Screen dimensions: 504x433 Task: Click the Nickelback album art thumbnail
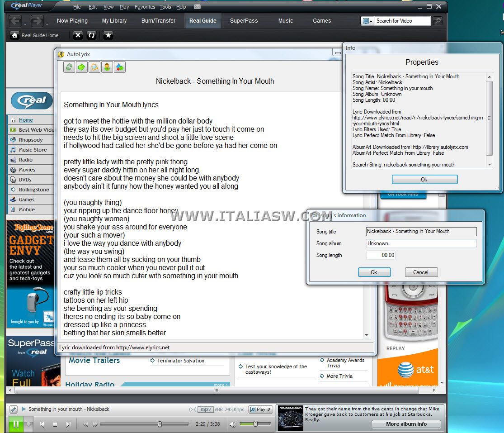290,418
